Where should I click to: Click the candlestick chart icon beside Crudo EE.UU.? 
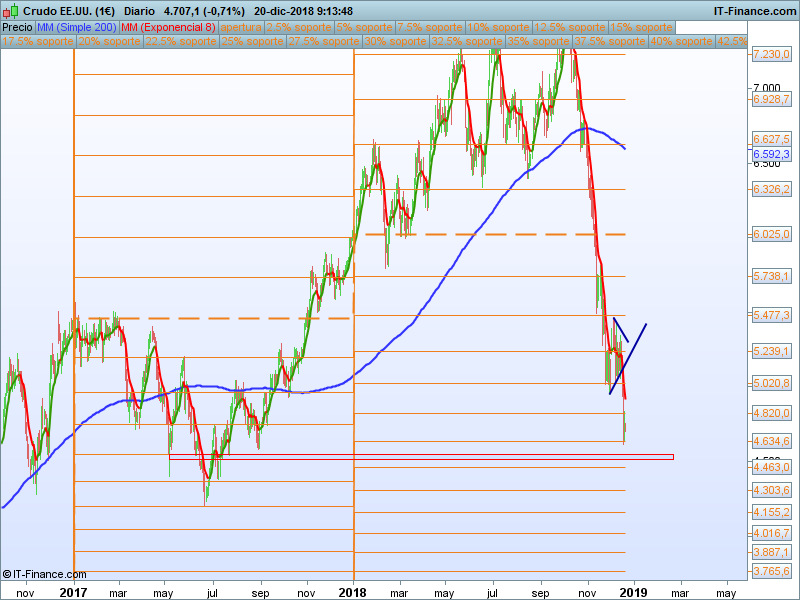pyautogui.click(x=10, y=11)
